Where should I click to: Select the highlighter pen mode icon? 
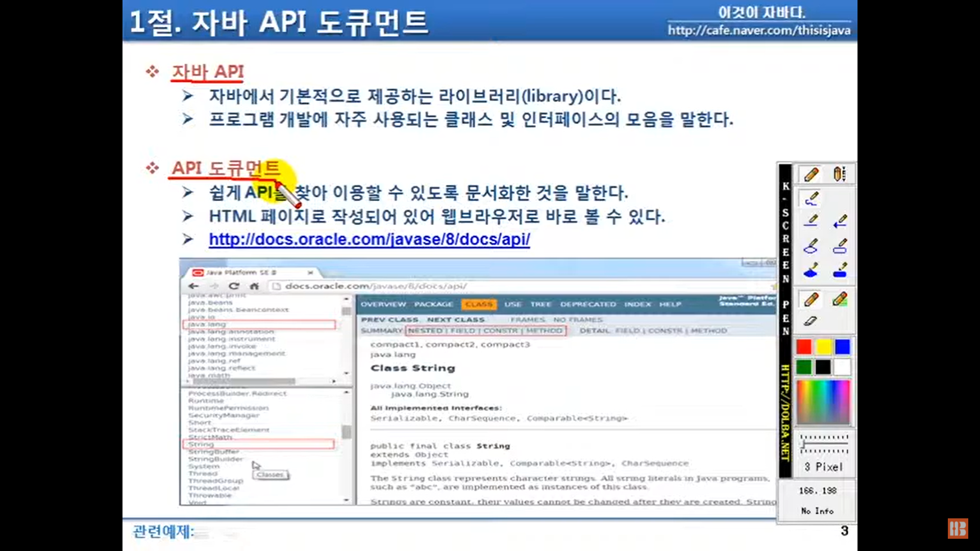(840, 299)
